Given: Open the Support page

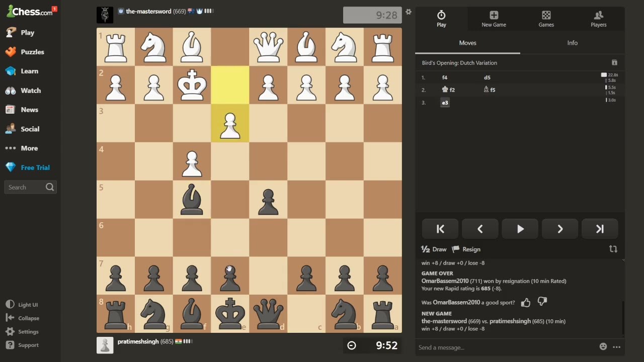Looking at the screenshot, I should (22, 345).
